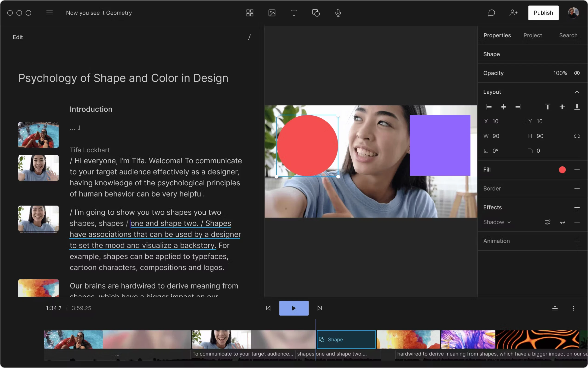Open the comments chat icon
588x368 pixels.
point(491,13)
